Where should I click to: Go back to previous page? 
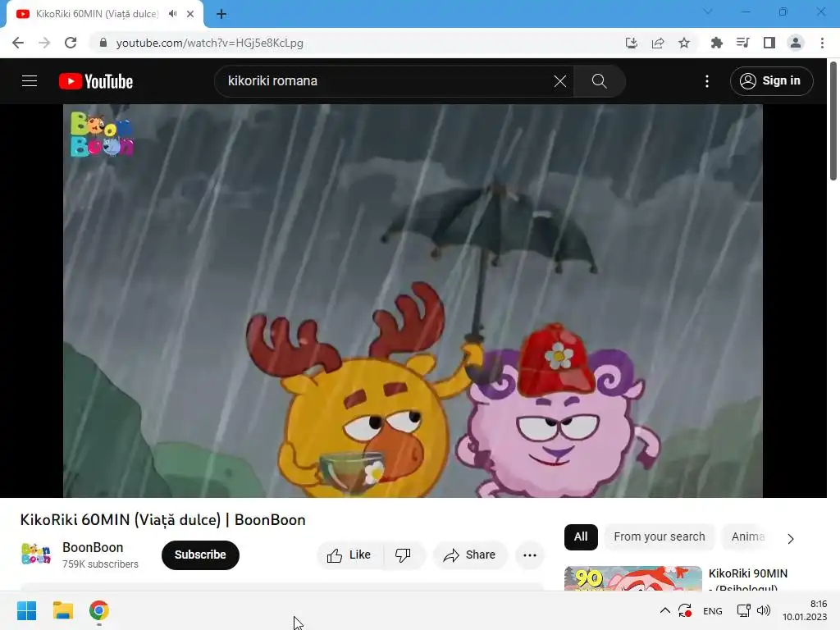pos(18,43)
